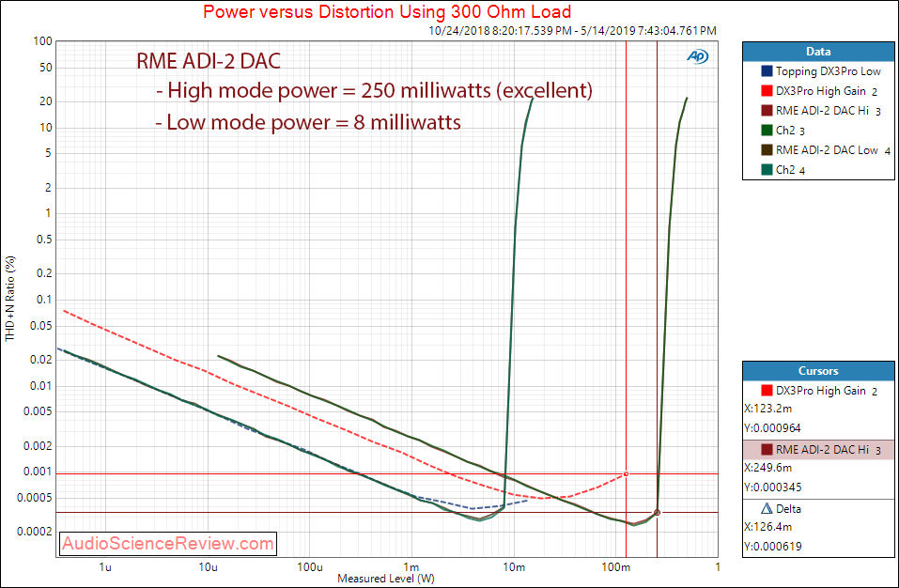Click the Measured Level (W) axis label

click(386, 579)
